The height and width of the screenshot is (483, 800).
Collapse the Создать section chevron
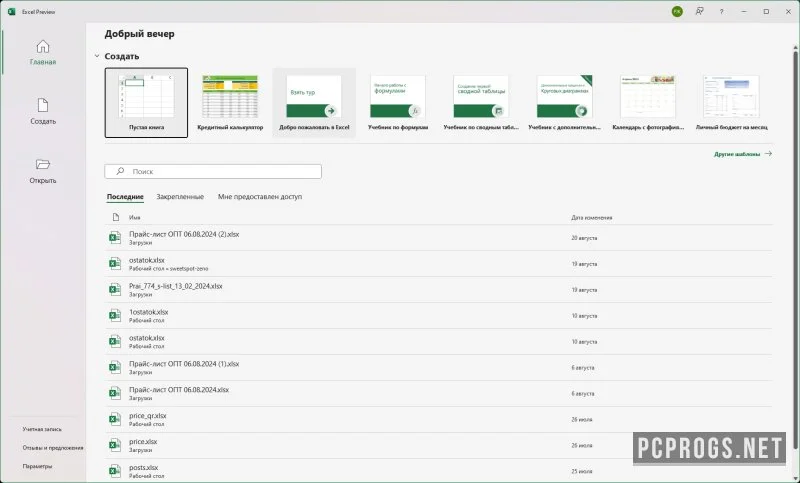pos(96,56)
